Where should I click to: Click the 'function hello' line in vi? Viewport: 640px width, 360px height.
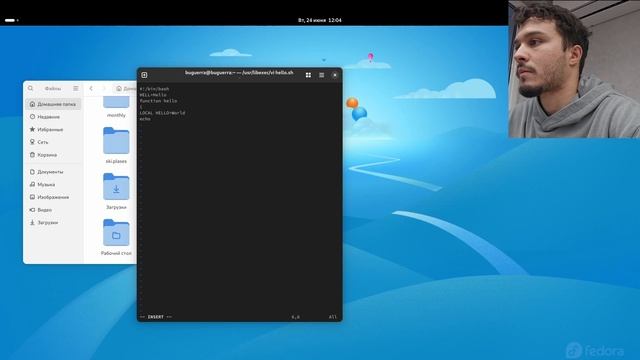pos(158,101)
